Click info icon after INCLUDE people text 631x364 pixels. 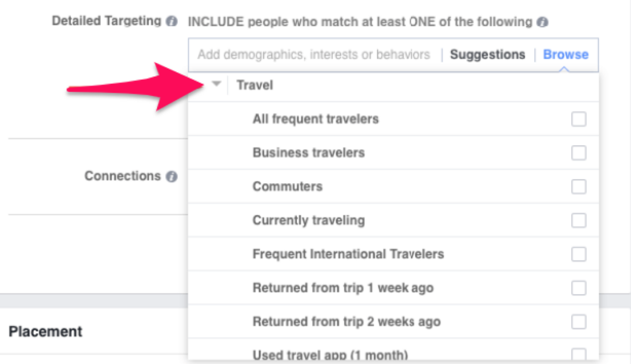click(542, 22)
